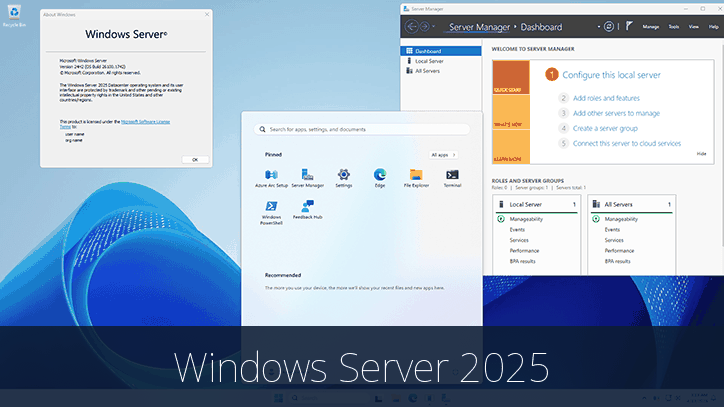Close the About Windows dialog
The height and width of the screenshot is (407, 724).
point(207,14)
